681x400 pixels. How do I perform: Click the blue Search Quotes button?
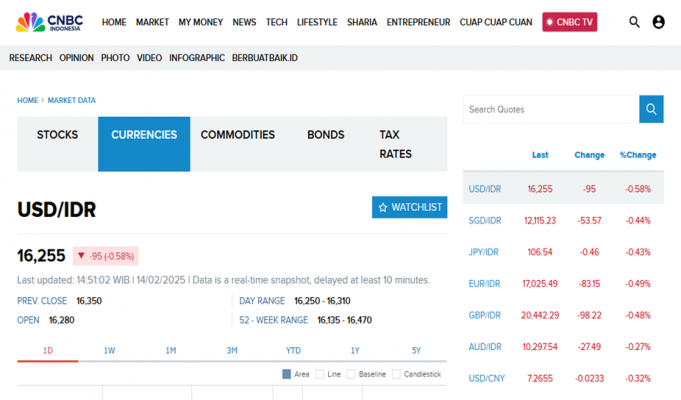point(651,109)
